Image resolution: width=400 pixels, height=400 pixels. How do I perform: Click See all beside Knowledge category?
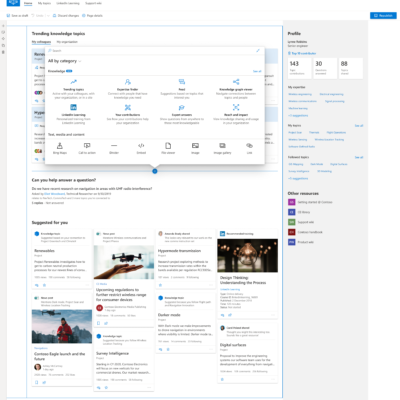pyautogui.click(x=257, y=71)
